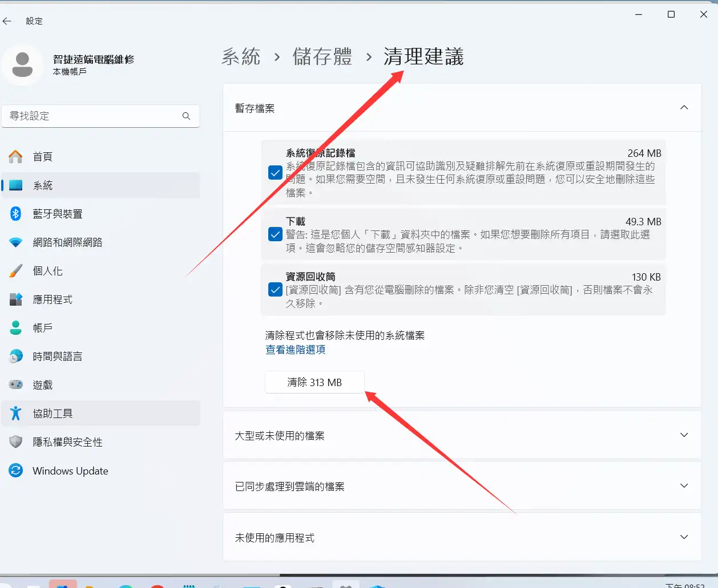Viewport: 718px width, 588px height.
Task: Navigate to 系統 in the breadcrumb
Action: (x=241, y=56)
